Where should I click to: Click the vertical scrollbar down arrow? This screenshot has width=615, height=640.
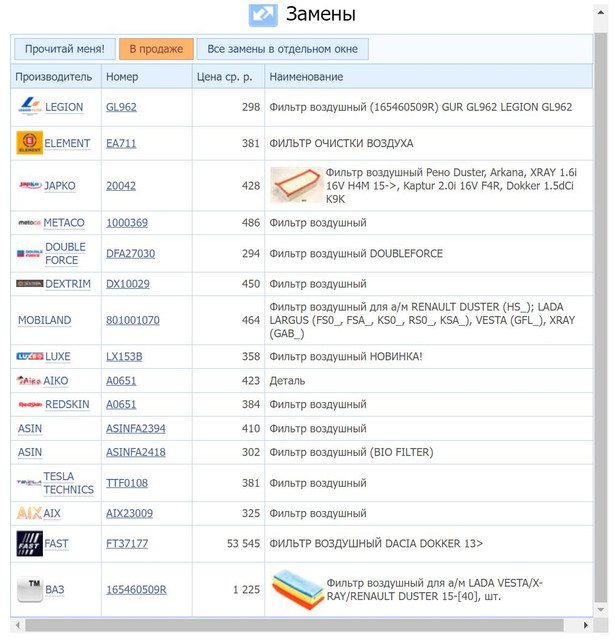click(x=601, y=610)
